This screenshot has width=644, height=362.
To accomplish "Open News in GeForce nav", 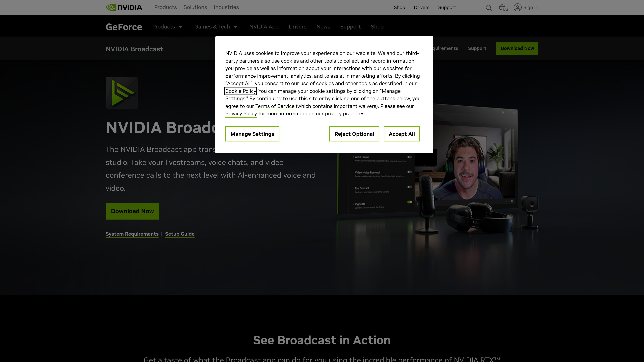I will point(323,27).
